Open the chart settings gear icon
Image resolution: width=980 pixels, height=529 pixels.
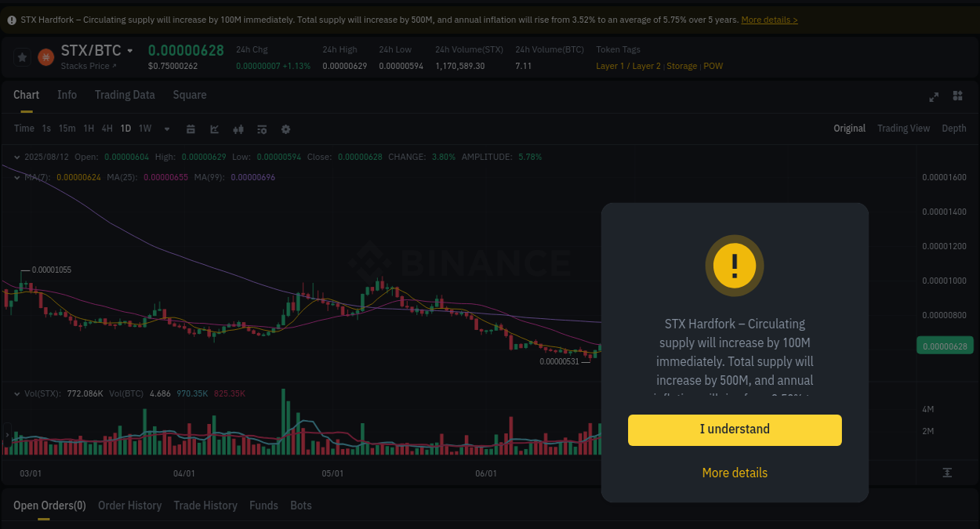[285, 129]
